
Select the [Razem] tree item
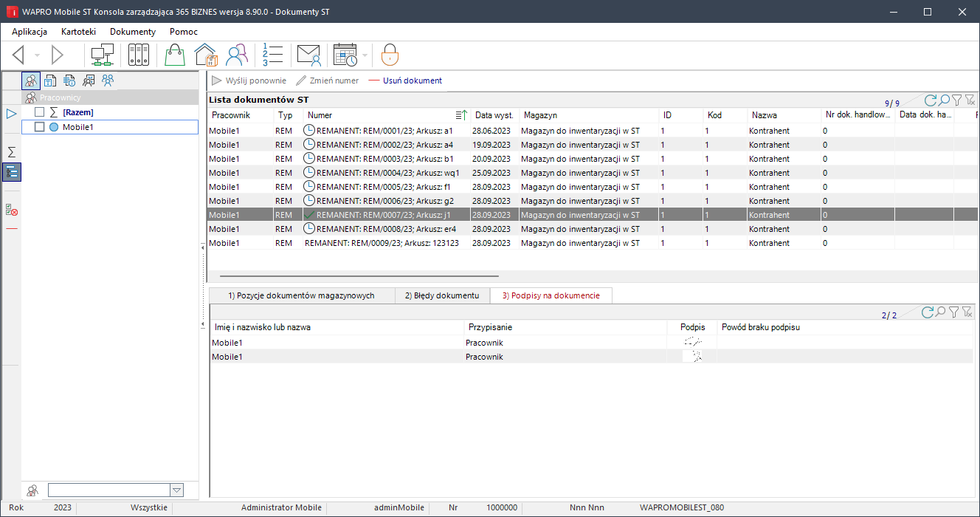pos(77,112)
